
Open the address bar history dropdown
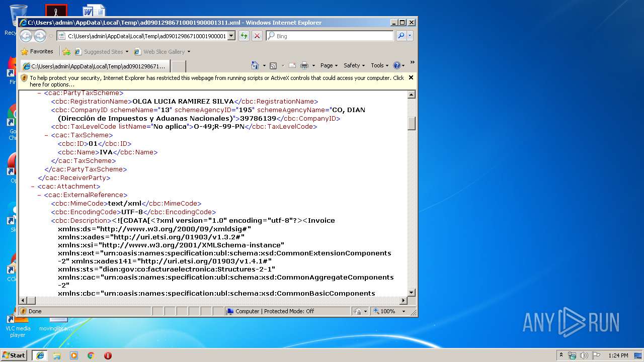coord(231,36)
